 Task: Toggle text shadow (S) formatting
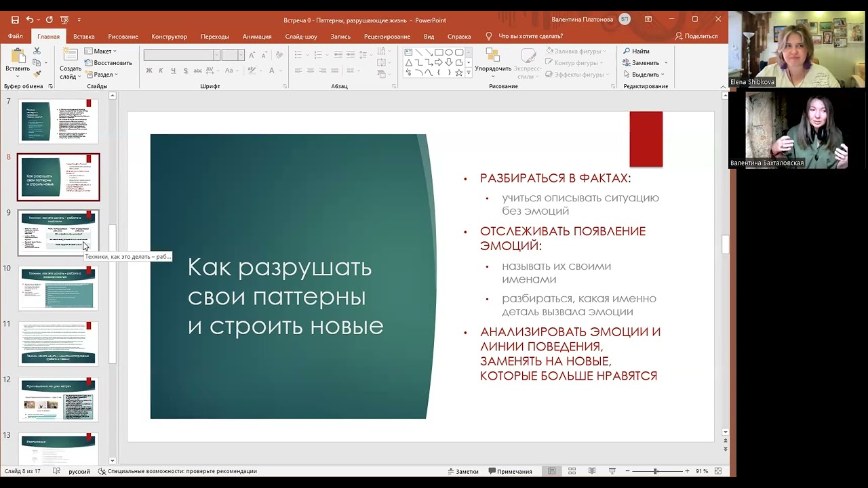186,70
